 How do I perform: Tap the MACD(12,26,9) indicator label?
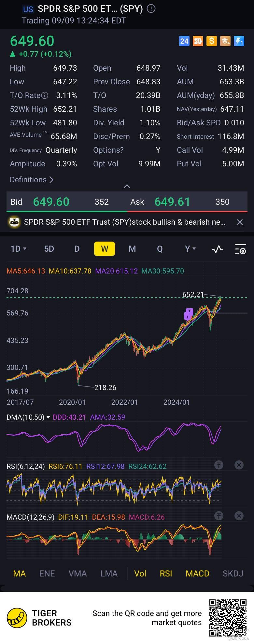pos(31,517)
